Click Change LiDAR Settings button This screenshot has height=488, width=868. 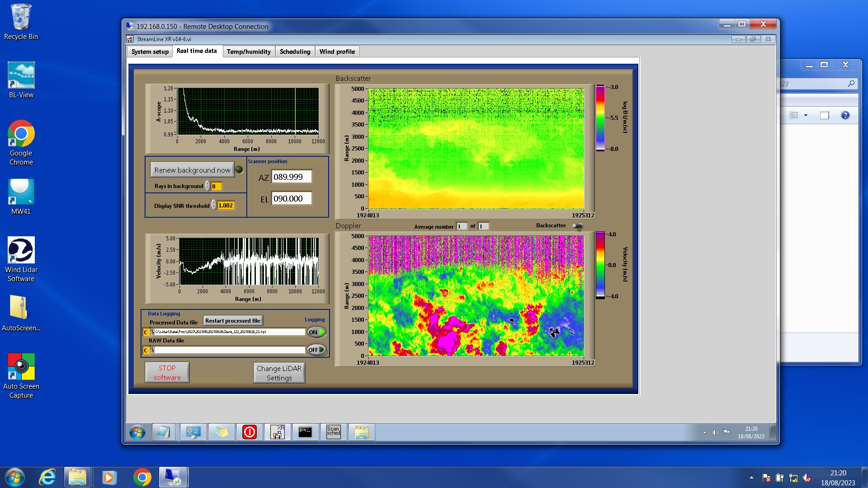[x=279, y=373]
